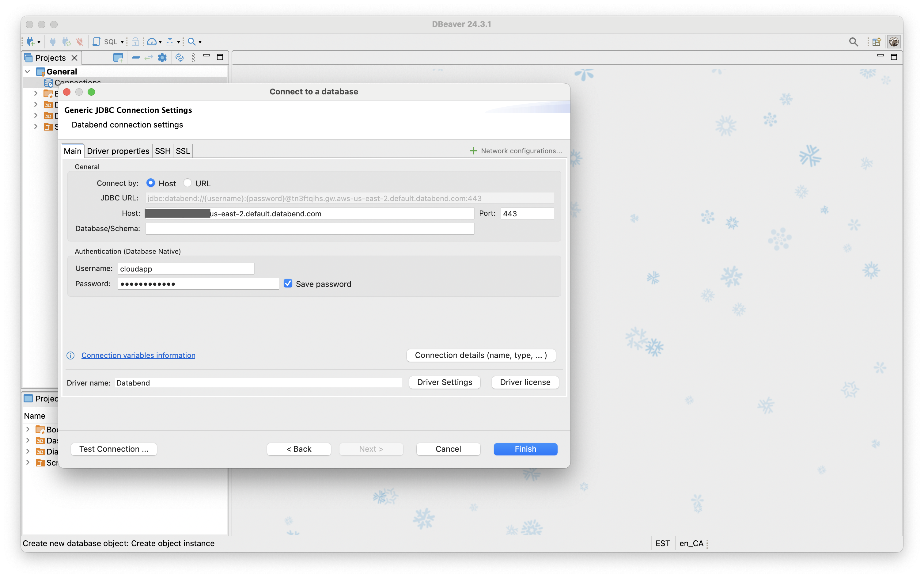Click the boxes tools icon in toolbar
This screenshot has width=924, height=578.
tap(170, 42)
